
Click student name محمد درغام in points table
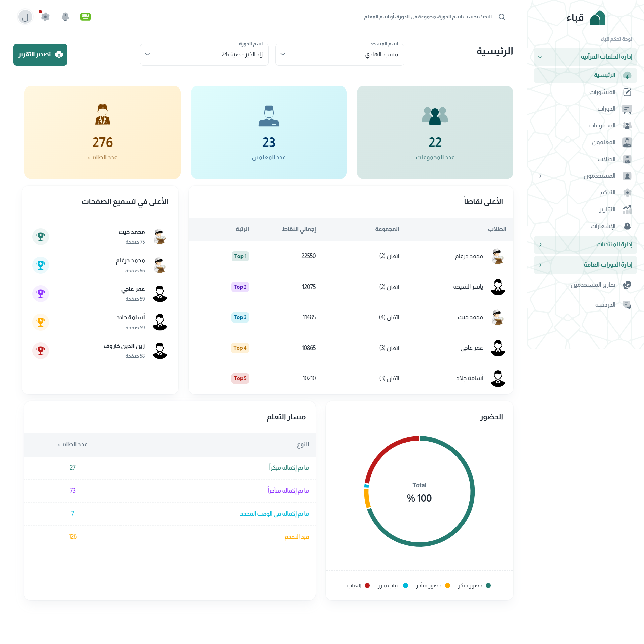click(469, 256)
